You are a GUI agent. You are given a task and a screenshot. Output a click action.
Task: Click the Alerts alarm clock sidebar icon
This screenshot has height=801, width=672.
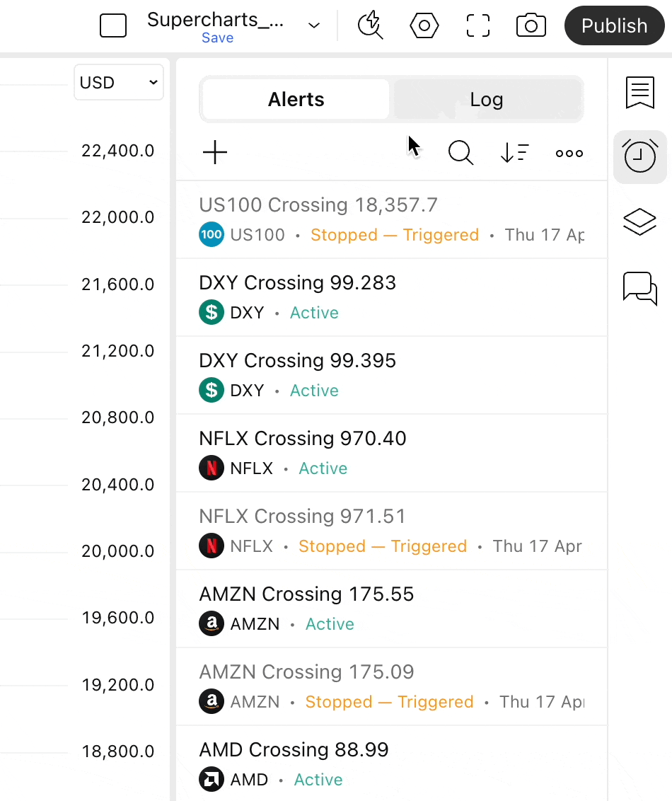tap(640, 156)
